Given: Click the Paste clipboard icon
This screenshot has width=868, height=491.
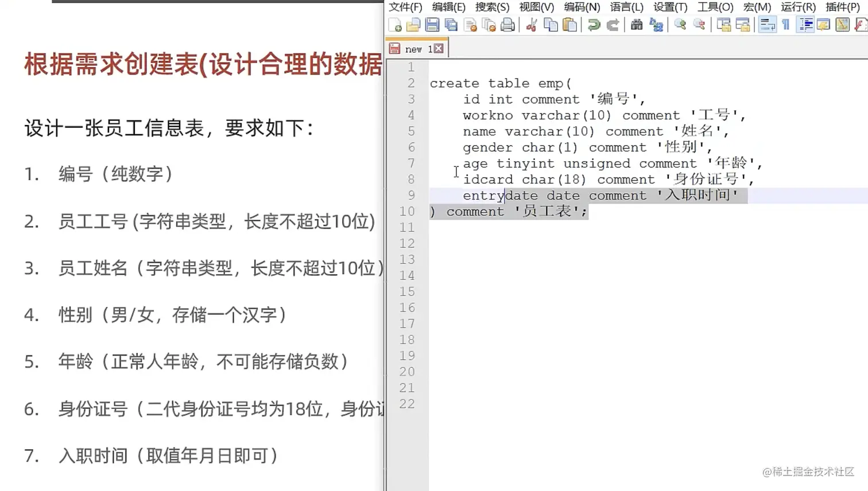Looking at the screenshot, I should [x=569, y=25].
